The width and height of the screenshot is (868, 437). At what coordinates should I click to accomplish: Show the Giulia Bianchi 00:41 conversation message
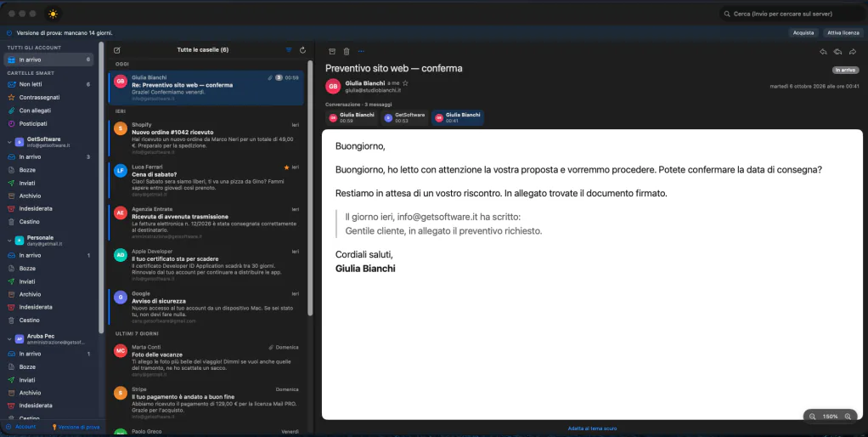click(x=458, y=117)
